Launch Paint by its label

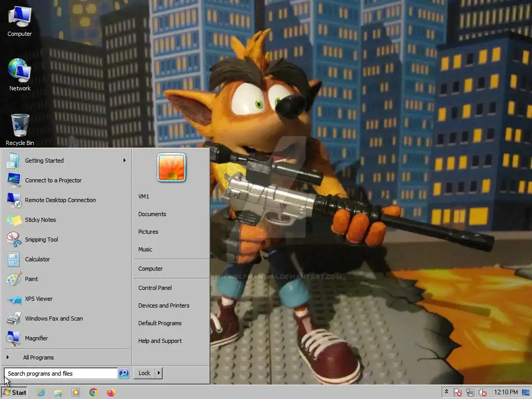click(31, 279)
